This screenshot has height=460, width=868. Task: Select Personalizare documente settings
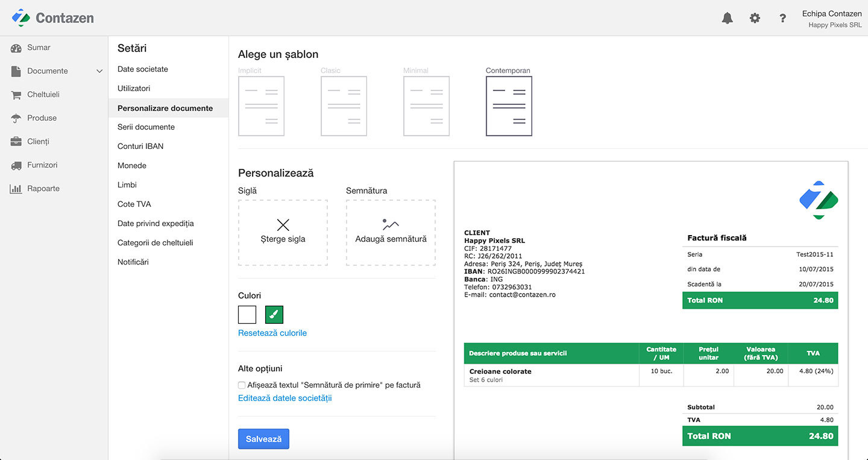168,109
